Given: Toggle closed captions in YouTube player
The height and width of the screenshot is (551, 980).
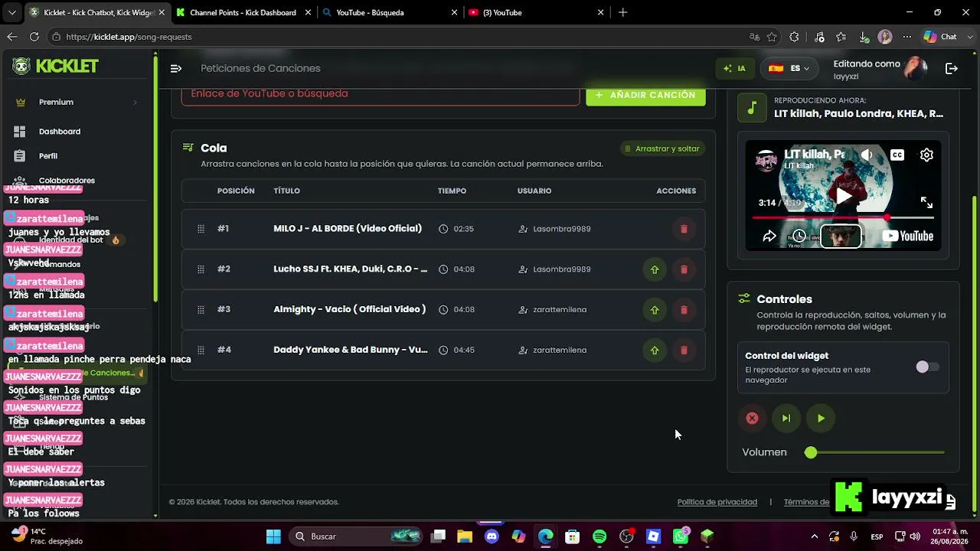Looking at the screenshot, I should coord(897,155).
